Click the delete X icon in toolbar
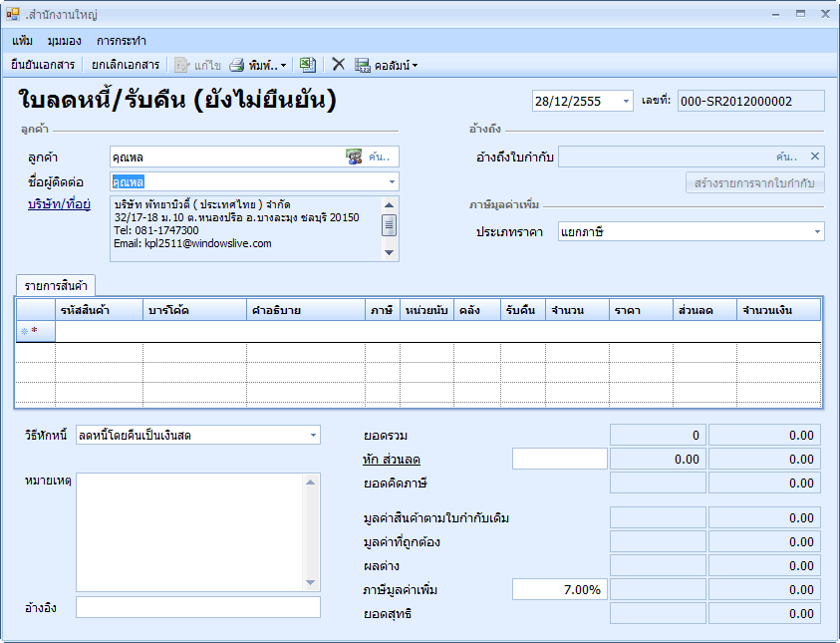840x643 pixels. (x=339, y=65)
